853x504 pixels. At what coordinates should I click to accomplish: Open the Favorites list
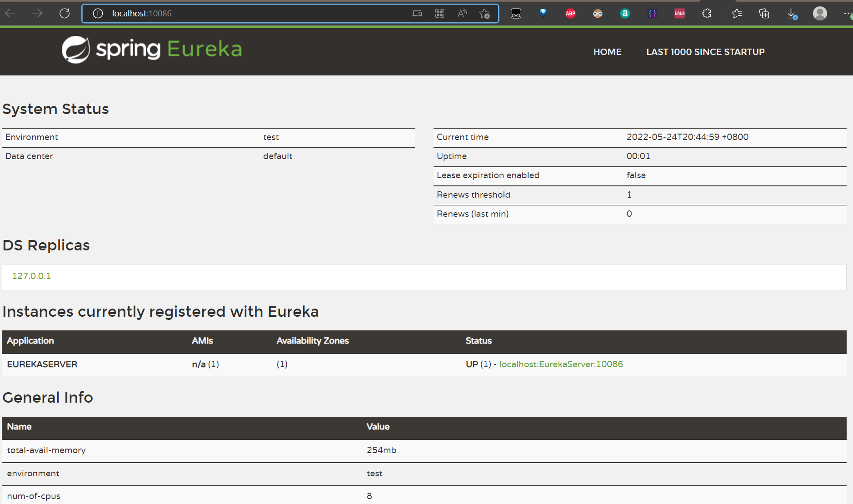(x=737, y=14)
